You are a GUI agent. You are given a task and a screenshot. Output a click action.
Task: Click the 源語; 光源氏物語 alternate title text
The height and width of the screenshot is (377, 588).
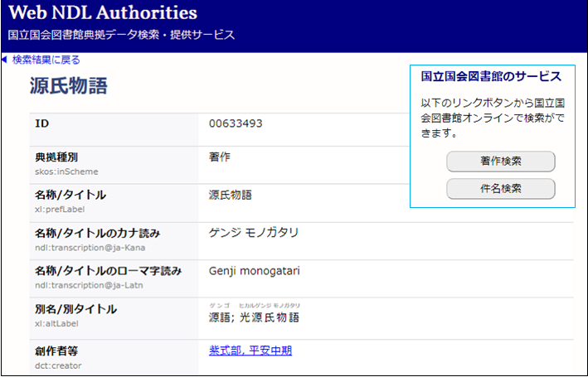pyautogui.click(x=254, y=317)
